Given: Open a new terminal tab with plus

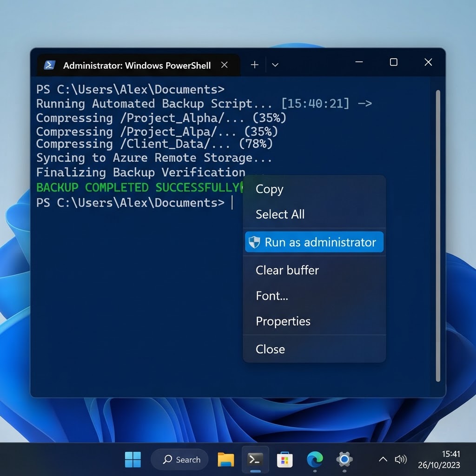Looking at the screenshot, I should [255, 65].
